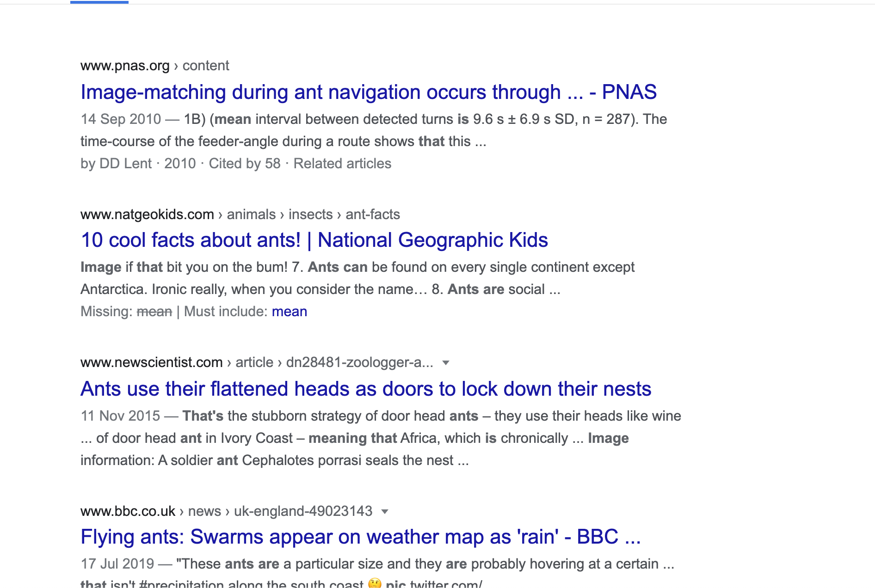Click the thinking-face emoji in BBC snippet
Image resolution: width=875 pixels, height=588 pixels.
[375, 583]
